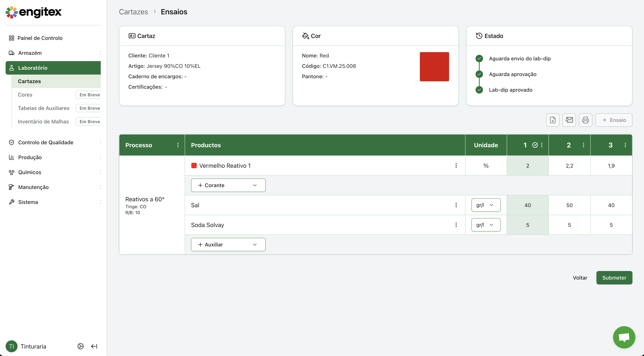Toggle the approved checkmark on ensaio 1
The image size is (644, 356).
pos(535,145)
